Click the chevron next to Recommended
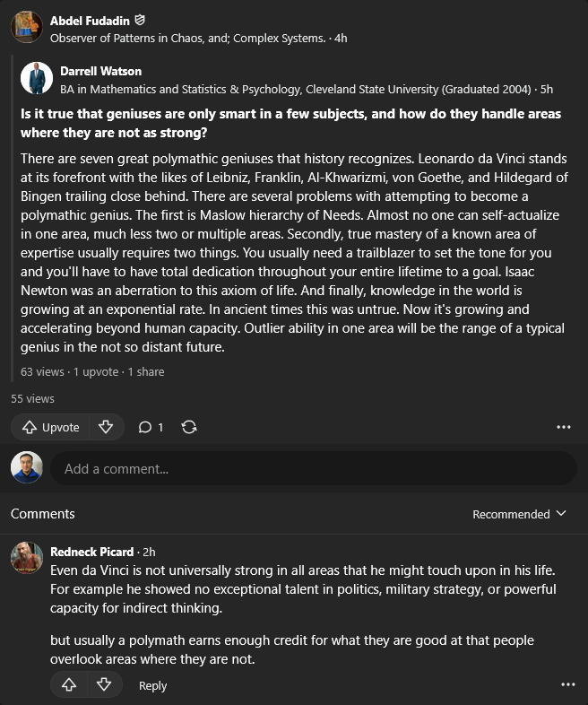 pos(561,513)
